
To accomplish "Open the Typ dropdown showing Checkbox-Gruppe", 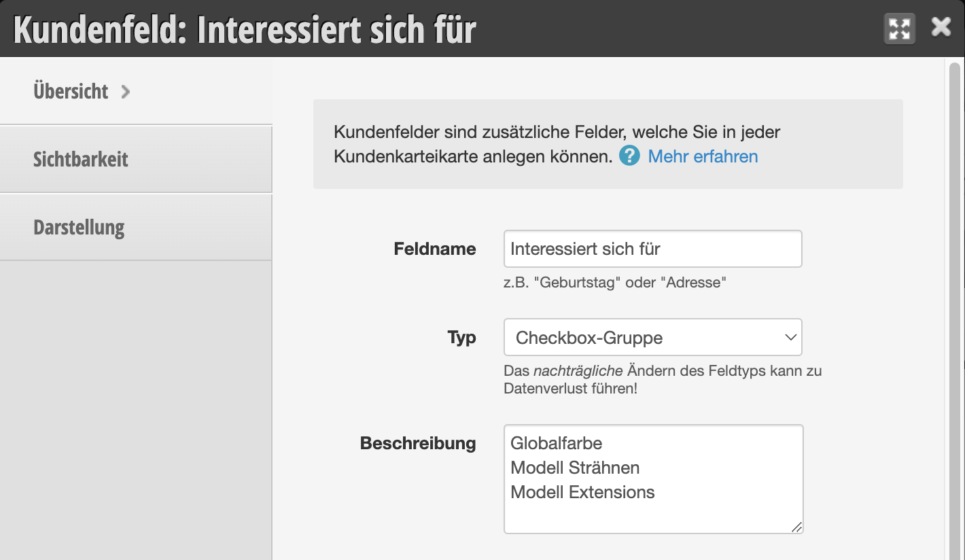I will click(652, 337).
